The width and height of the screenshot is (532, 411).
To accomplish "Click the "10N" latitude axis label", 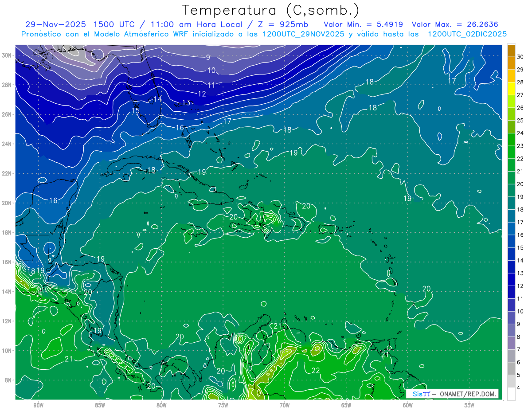I will [7, 350].
